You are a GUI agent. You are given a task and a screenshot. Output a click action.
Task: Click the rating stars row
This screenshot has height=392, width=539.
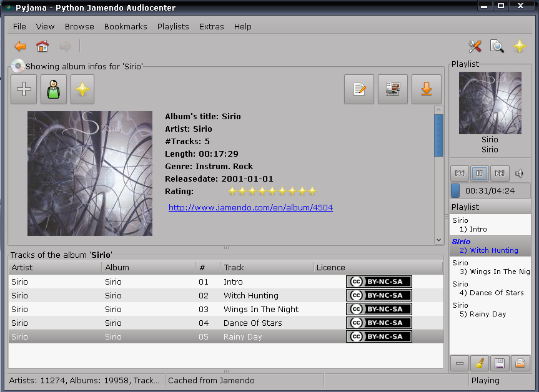(x=272, y=191)
